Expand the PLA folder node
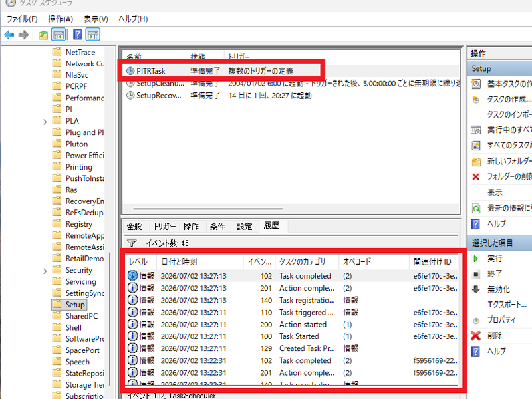The height and width of the screenshot is (399, 532). point(45,122)
